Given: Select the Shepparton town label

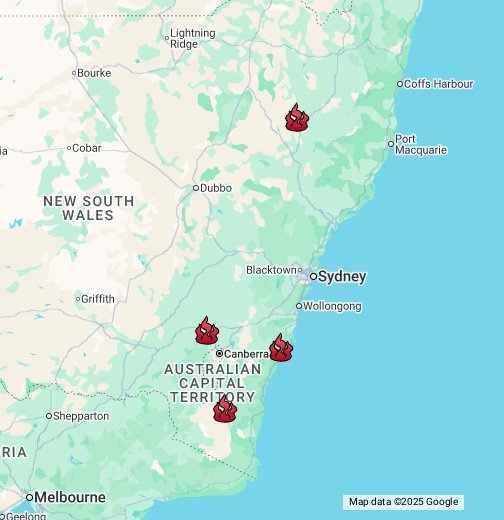Looking at the screenshot, I should tap(81, 416).
